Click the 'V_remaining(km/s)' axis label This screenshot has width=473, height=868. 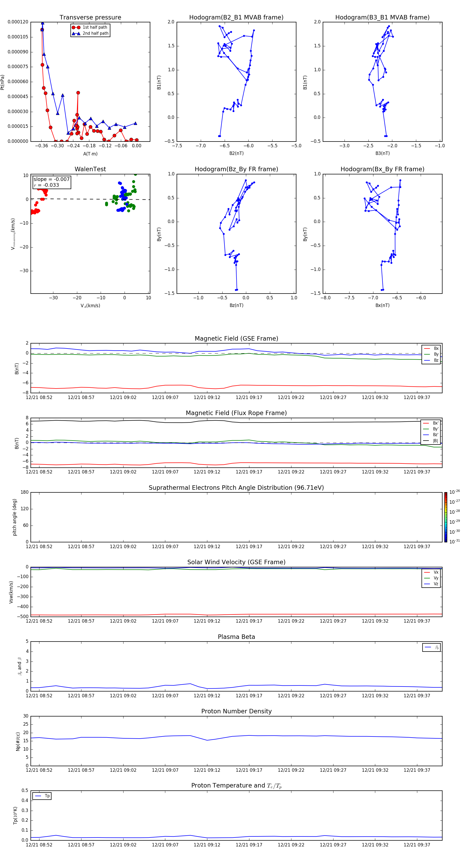click(13, 234)
